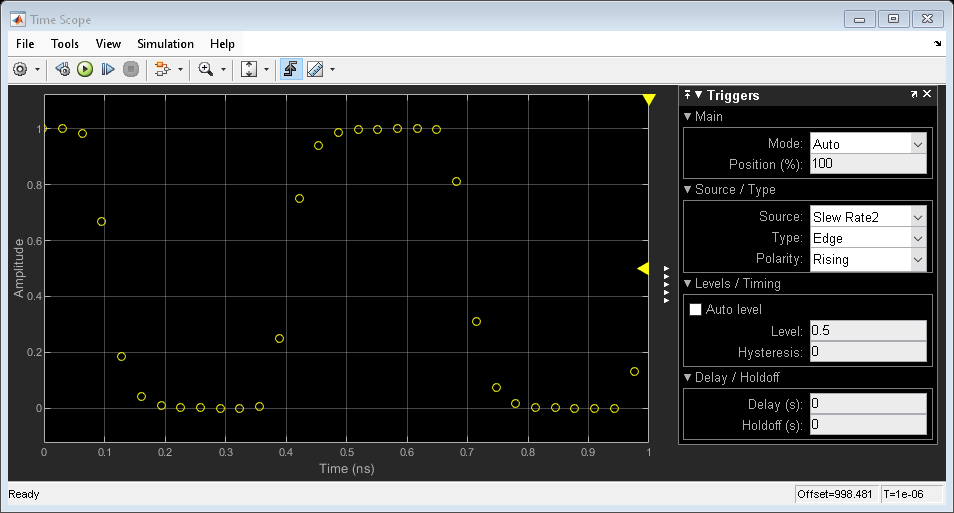The image size is (954, 513).
Task: Click the Run simulation play button
Action: [85, 69]
